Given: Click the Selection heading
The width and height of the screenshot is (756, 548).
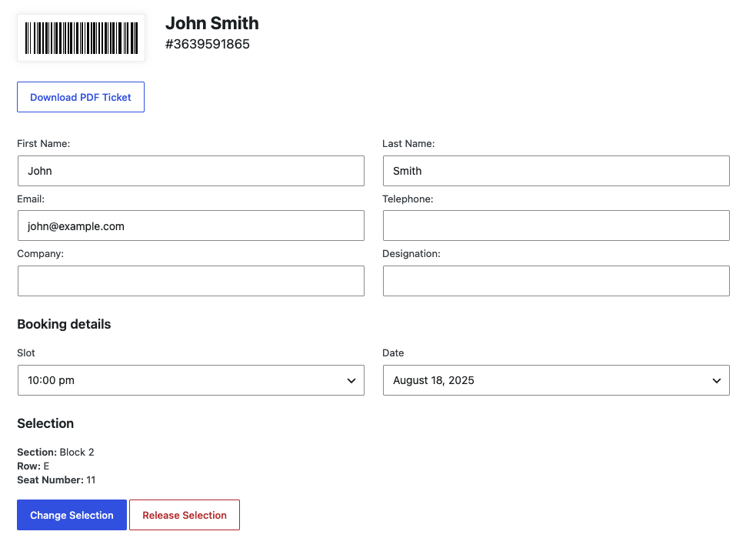Looking at the screenshot, I should tap(45, 423).
